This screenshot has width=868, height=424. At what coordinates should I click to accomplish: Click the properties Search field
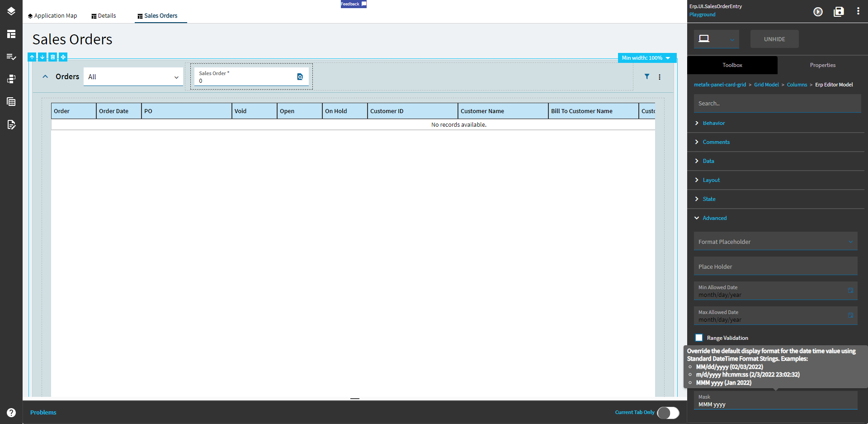tap(777, 104)
